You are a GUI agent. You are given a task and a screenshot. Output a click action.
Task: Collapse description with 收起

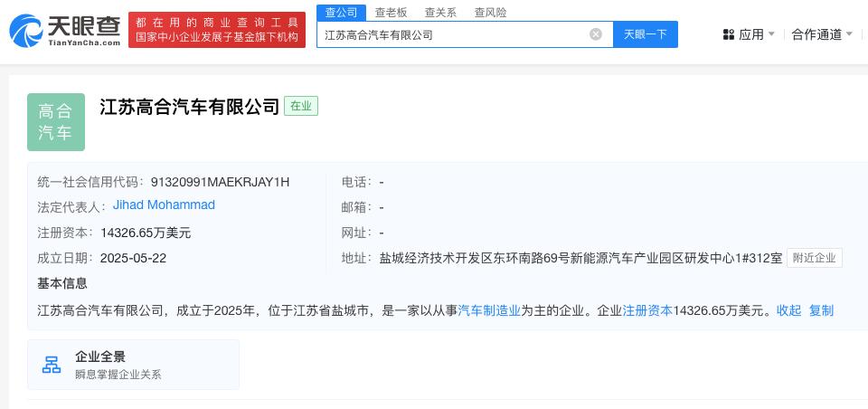click(788, 310)
